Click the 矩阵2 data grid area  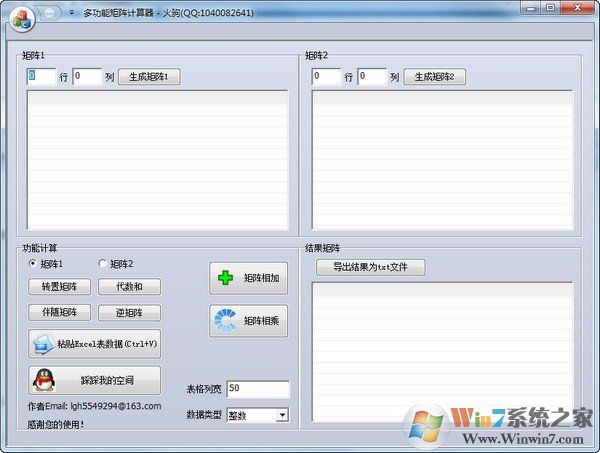tap(443, 160)
